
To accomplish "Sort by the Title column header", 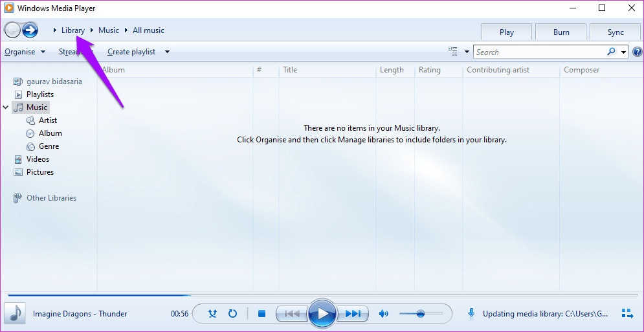I will (328, 70).
